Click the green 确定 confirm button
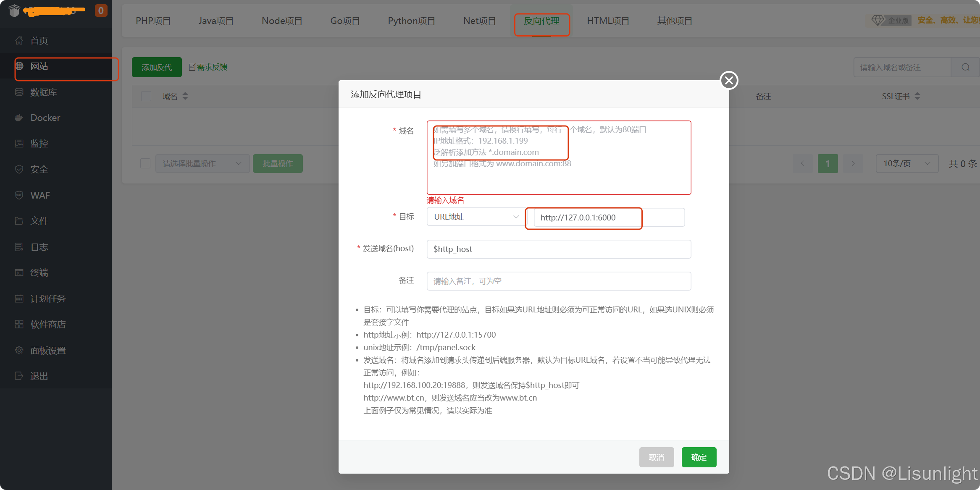 (x=699, y=457)
